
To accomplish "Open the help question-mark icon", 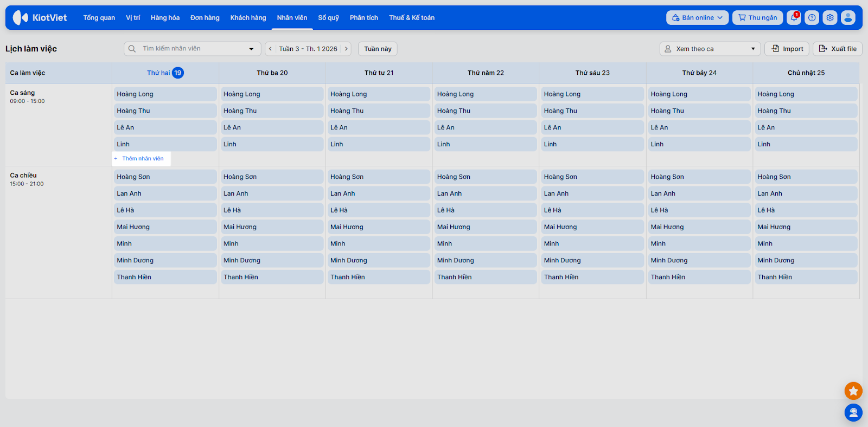I will [812, 18].
